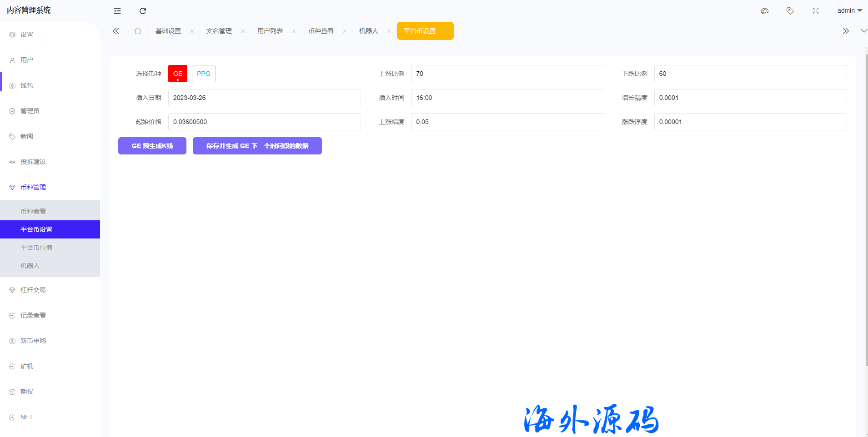Click the GE 预生成K线 button

pyautogui.click(x=152, y=146)
